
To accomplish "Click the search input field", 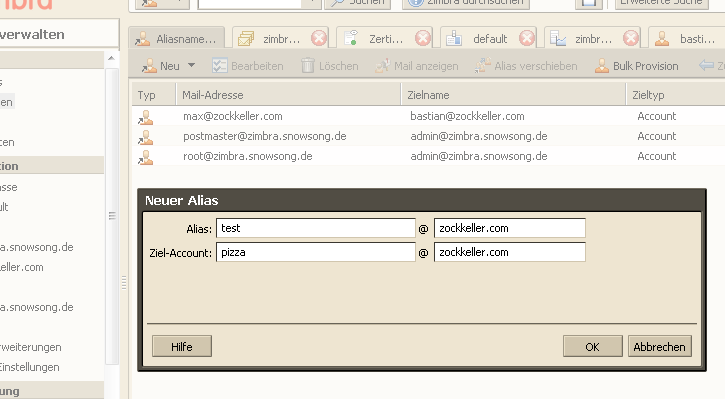I will coord(250,3).
